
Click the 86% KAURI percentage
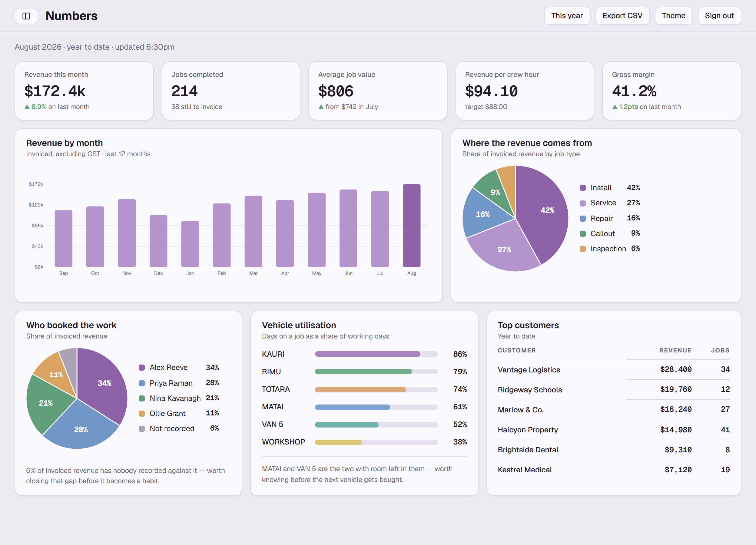[460, 354]
